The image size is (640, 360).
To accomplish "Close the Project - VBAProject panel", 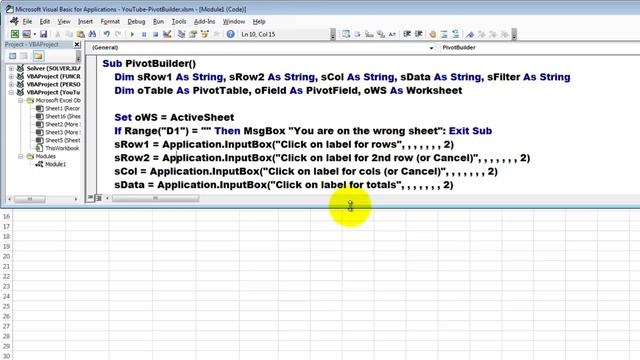I will point(77,44).
